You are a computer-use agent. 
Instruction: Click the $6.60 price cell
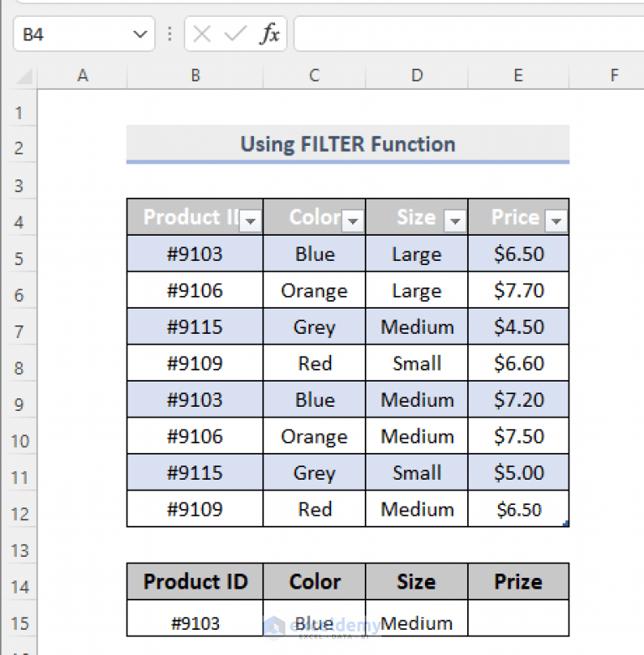point(518,363)
